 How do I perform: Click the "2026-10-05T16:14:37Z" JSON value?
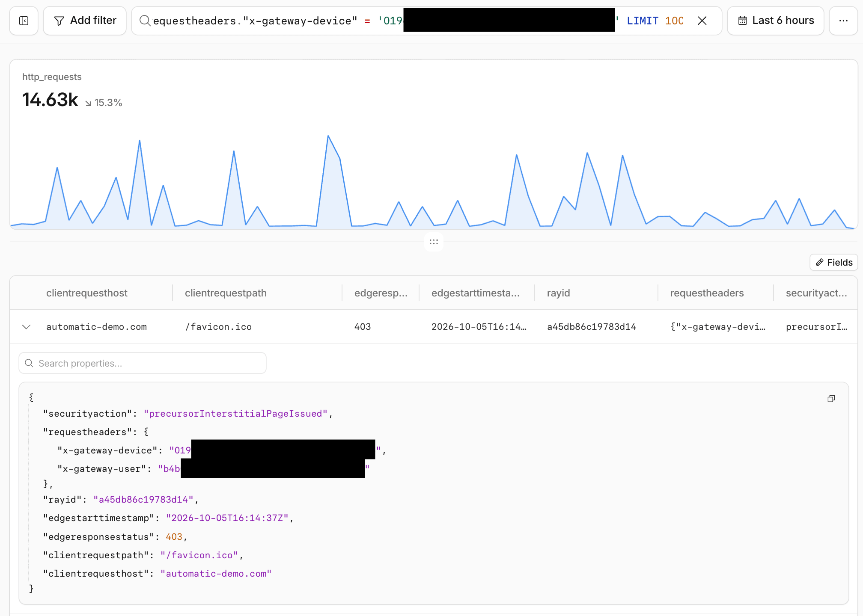point(227,518)
